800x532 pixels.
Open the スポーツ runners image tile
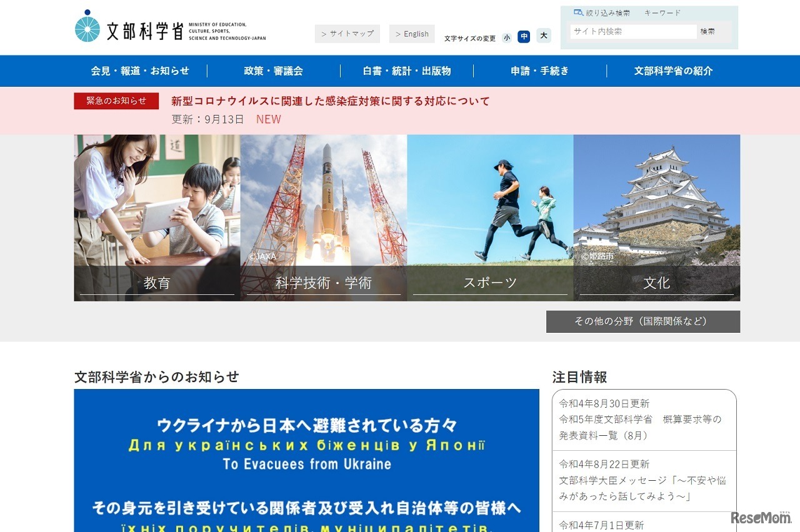pyautogui.click(x=490, y=218)
